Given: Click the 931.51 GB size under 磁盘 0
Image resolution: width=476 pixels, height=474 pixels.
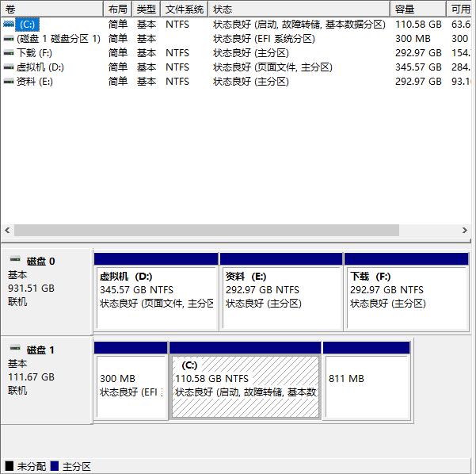Looking at the screenshot, I should coord(31,288).
